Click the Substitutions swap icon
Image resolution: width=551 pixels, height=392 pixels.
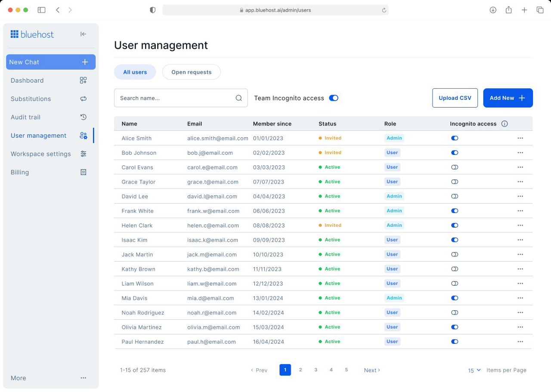tap(84, 99)
